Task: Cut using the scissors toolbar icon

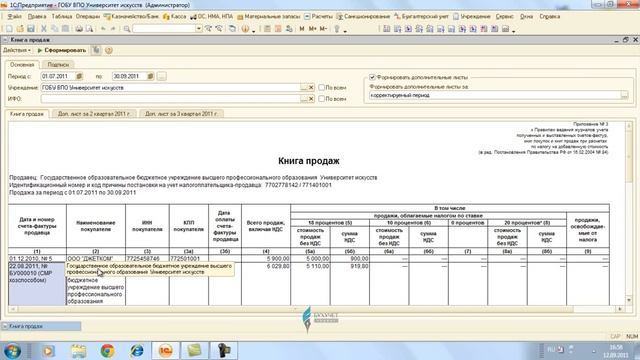Action: [x=44, y=29]
